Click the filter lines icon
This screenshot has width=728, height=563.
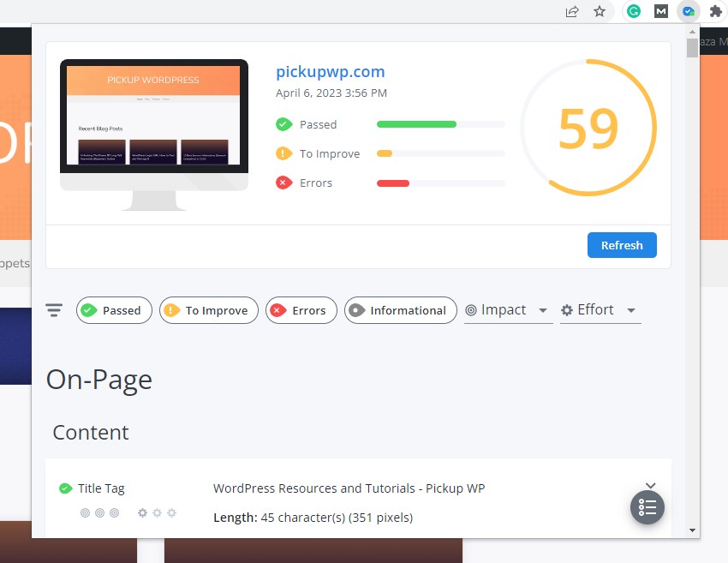click(x=54, y=310)
